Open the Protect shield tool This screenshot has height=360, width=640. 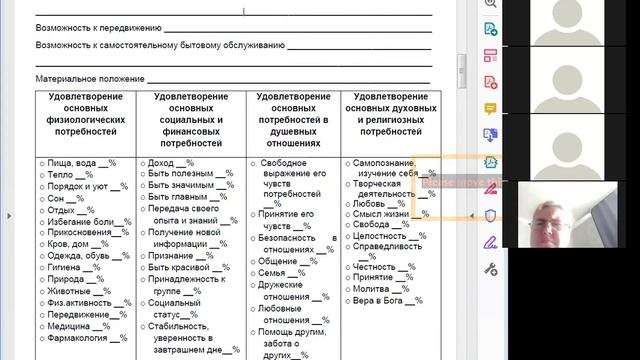pyautogui.click(x=490, y=216)
